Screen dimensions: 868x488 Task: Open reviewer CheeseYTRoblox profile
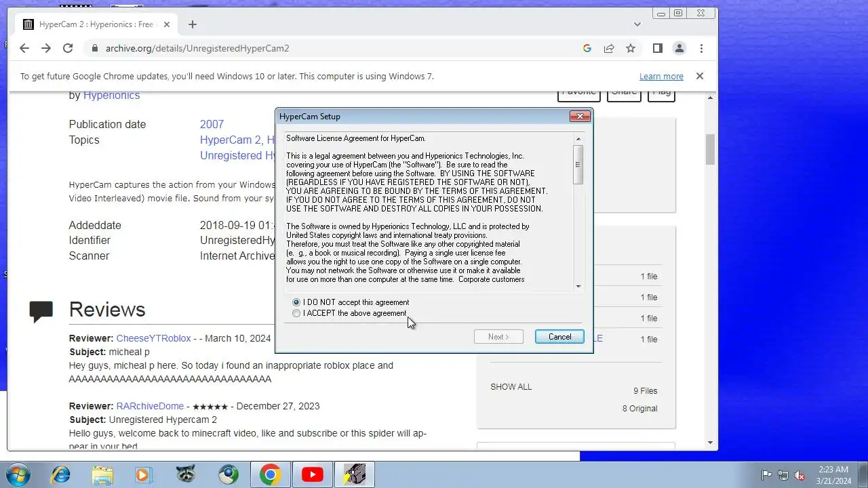tap(153, 338)
